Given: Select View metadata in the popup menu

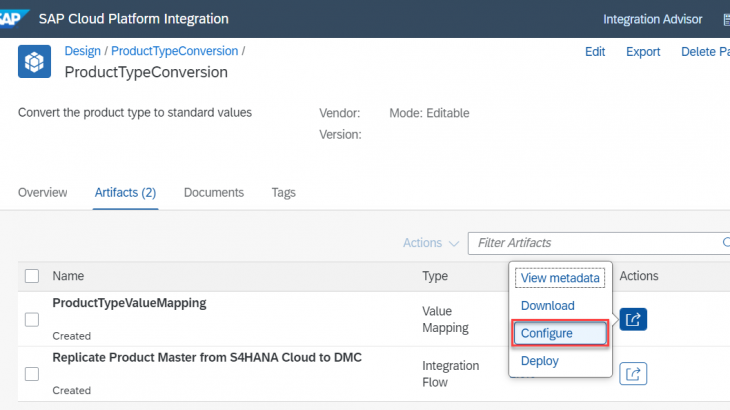Looking at the screenshot, I should (x=560, y=278).
